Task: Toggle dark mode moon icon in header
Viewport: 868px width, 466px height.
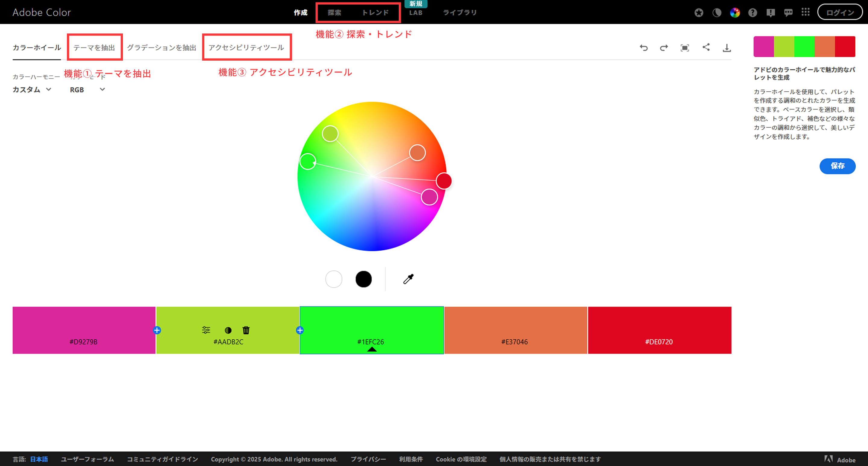Action: (x=717, y=12)
